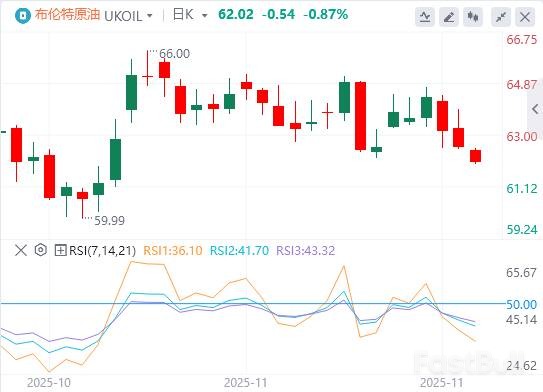
Task: Open RSI indicator settings hexagon icon
Action: (41, 250)
